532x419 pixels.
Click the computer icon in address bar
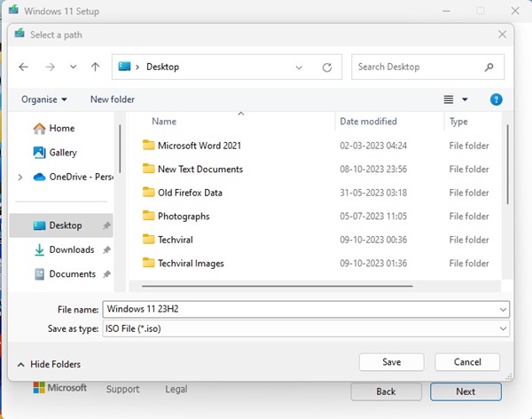point(124,67)
